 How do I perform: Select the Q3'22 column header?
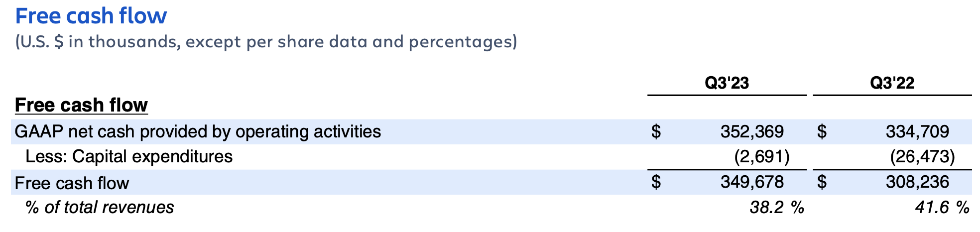pyautogui.click(x=892, y=83)
